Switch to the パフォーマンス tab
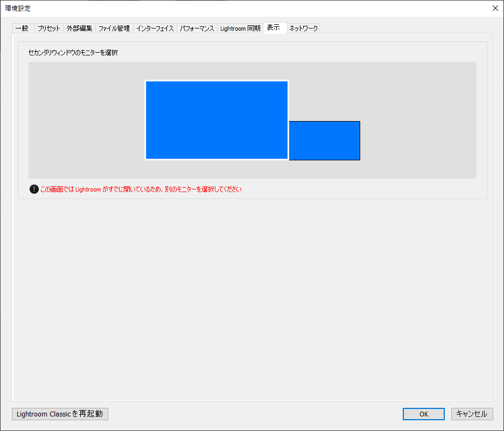This screenshot has height=431, width=504. pos(197,29)
